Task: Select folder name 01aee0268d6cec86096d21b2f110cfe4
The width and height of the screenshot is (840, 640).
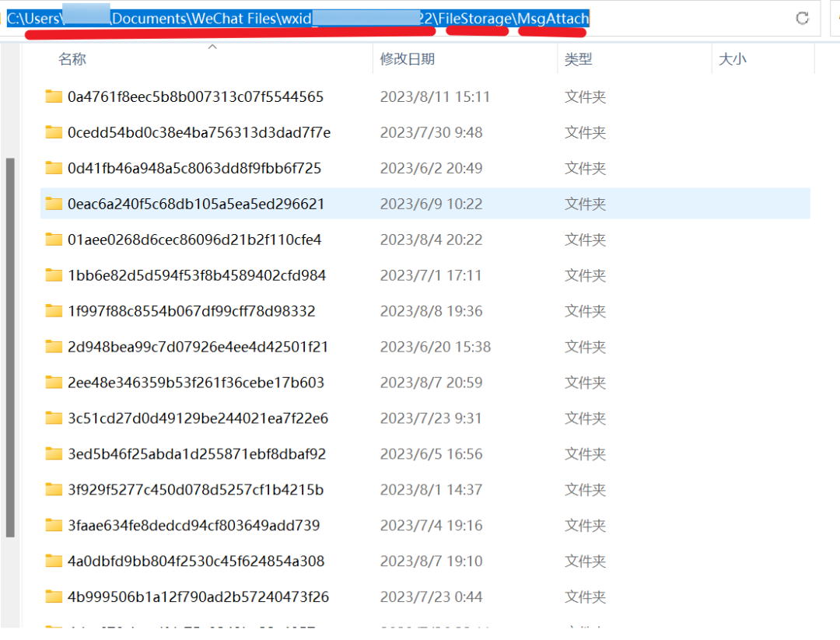Action: pos(194,240)
